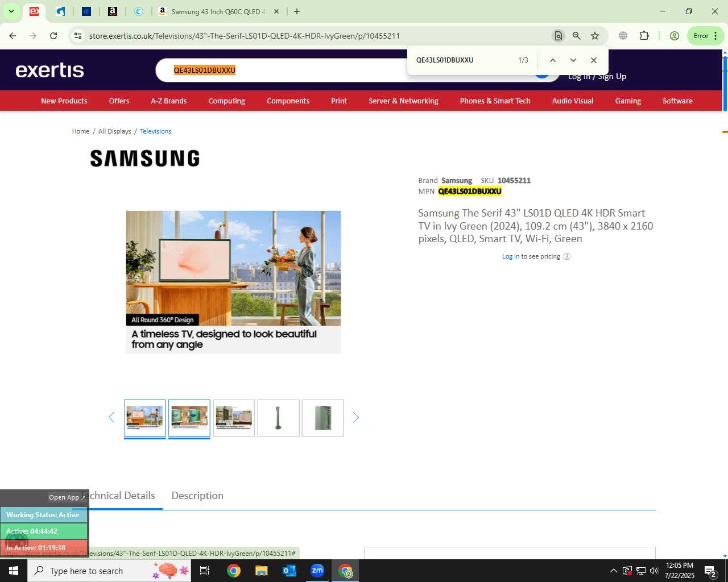Select the TV back-view thumbnail
The image size is (728, 582).
click(x=323, y=418)
